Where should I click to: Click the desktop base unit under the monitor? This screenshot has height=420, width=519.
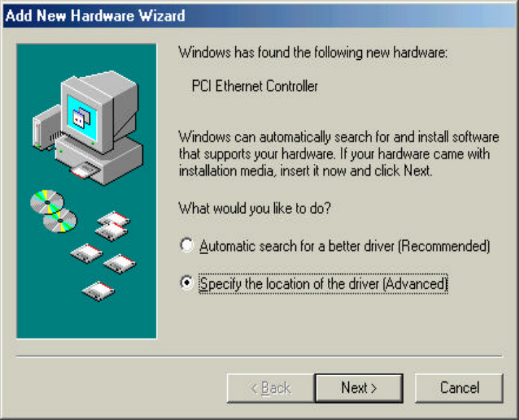[99, 160]
